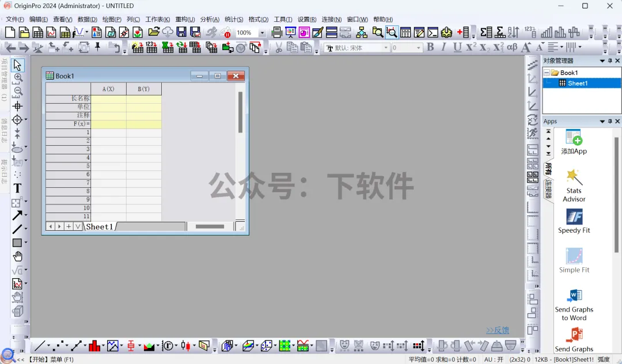Open the 分析(A) menu

pyautogui.click(x=210, y=20)
